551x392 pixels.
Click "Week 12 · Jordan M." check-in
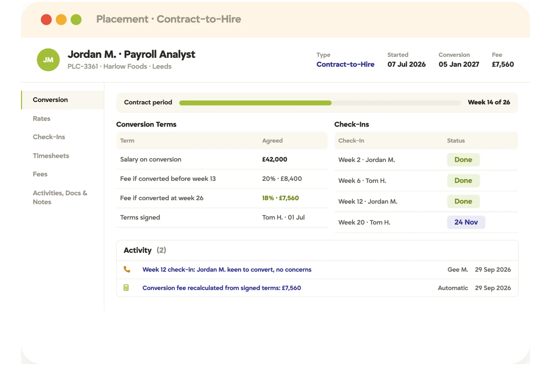[368, 202]
